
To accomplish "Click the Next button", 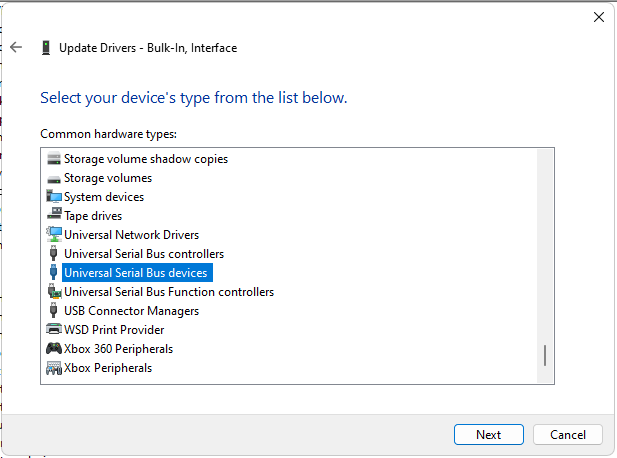I will (x=489, y=435).
